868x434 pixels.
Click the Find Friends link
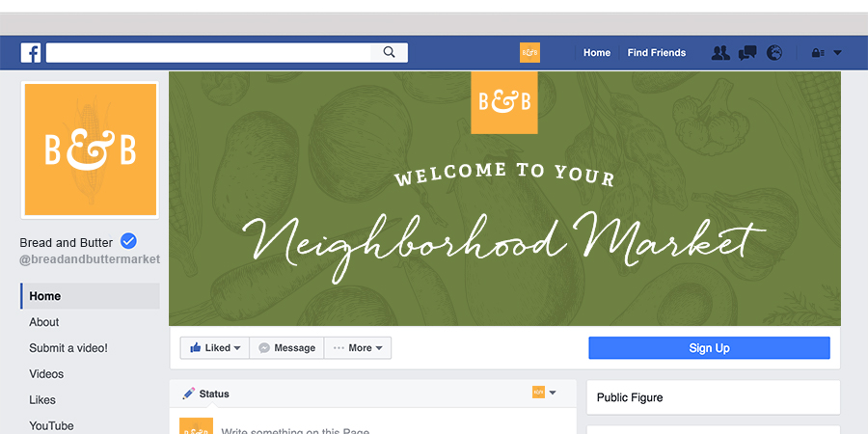[x=657, y=53]
